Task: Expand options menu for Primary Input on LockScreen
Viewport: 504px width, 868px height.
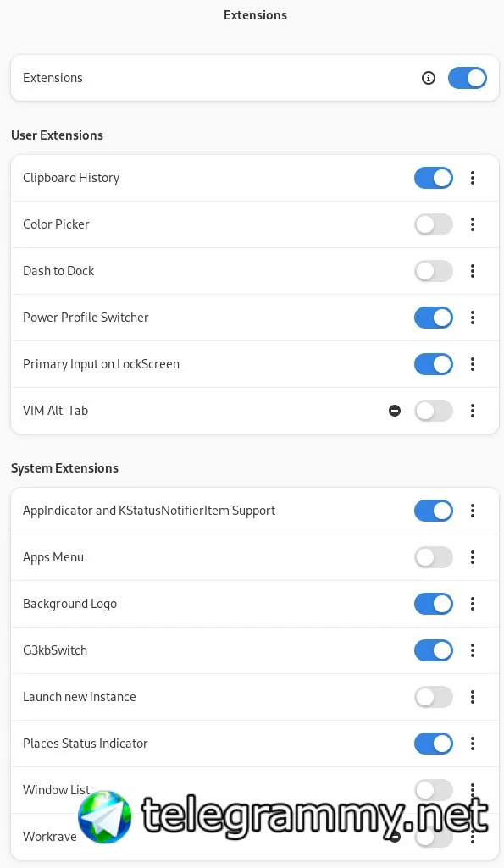Action: click(473, 363)
